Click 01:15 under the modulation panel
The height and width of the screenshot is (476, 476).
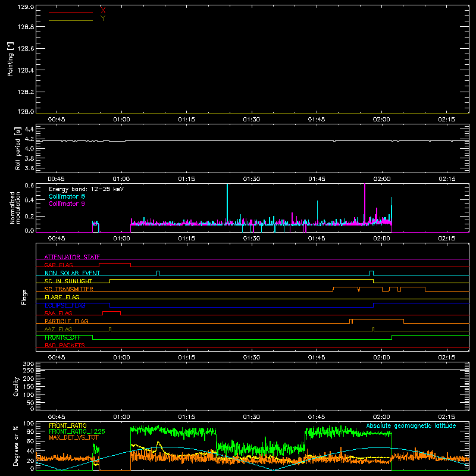point(186,239)
